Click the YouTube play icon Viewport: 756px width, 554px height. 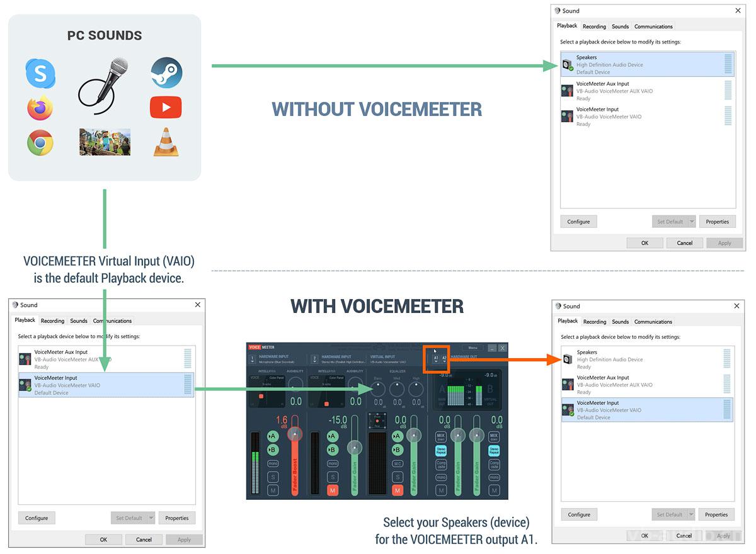coord(166,108)
